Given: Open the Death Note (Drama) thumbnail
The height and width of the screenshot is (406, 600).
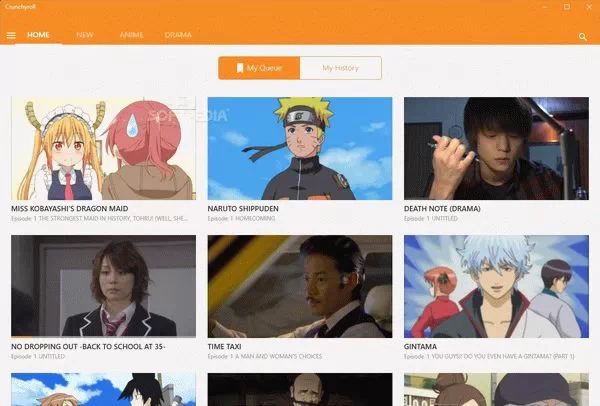Looking at the screenshot, I should pyautogui.click(x=496, y=148).
